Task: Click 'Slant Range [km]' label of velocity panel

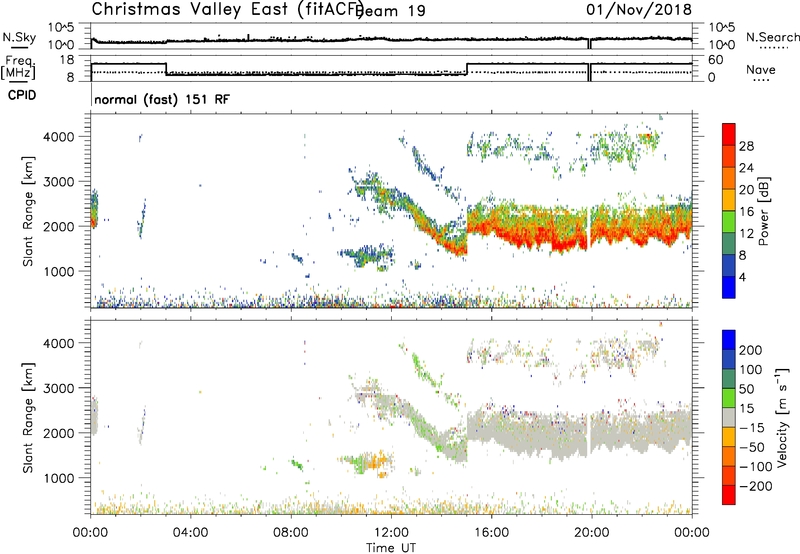Action: (x=28, y=418)
